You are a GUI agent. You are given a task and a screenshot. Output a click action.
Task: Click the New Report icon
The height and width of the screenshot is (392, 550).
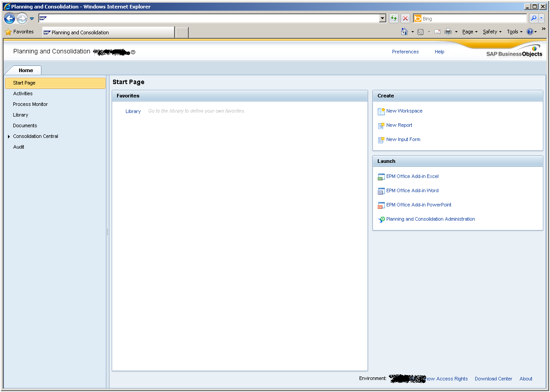381,125
